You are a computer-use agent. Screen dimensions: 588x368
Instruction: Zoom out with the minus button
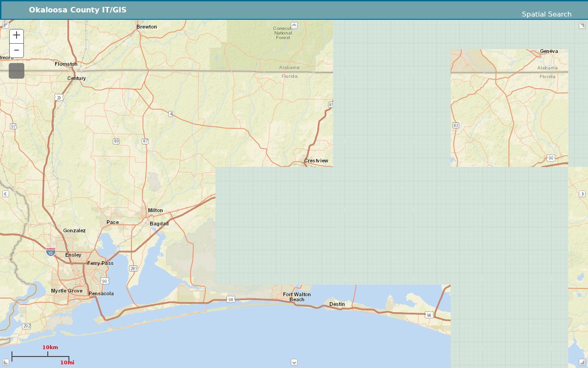[17, 50]
